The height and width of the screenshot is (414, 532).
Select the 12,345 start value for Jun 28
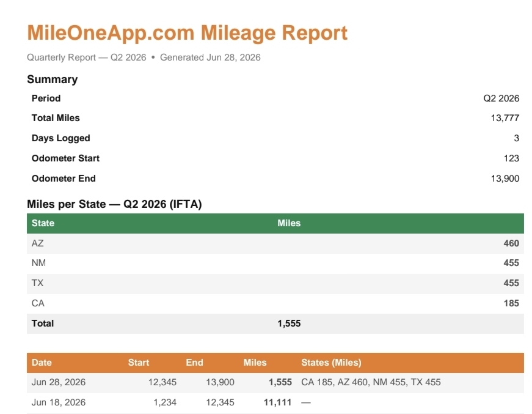tap(162, 382)
